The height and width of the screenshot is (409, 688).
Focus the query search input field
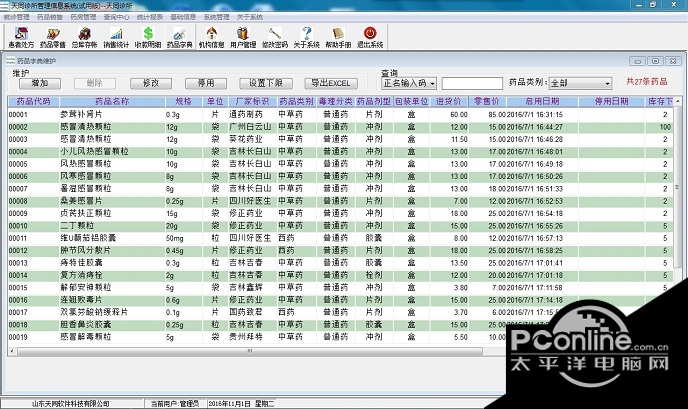click(x=472, y=83)
